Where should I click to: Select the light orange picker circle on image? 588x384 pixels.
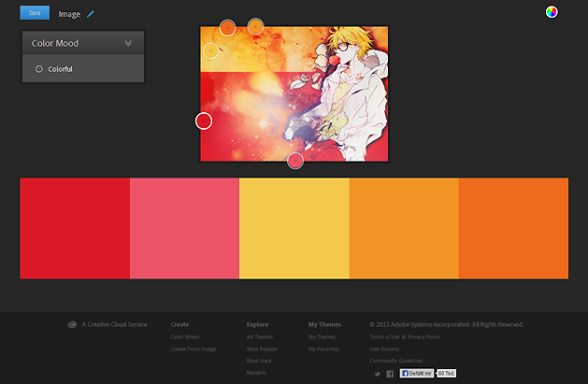click(x=256, y=26)
